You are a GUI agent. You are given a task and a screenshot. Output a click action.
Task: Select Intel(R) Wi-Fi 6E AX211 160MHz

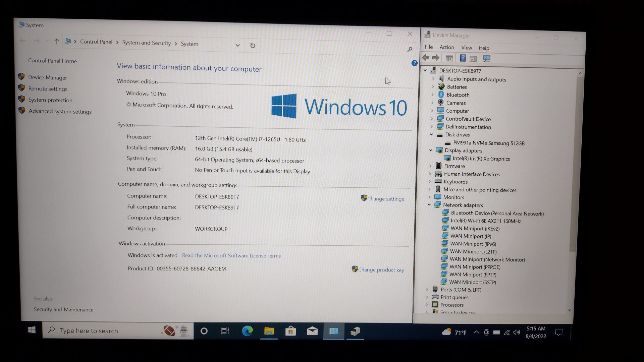pyautogui.click(x=486, y=221)
